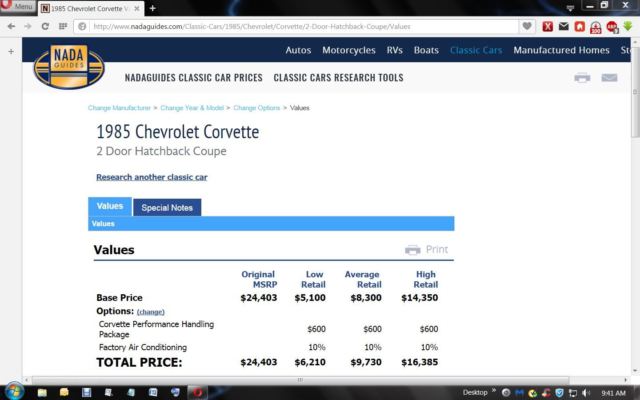Follow the Change Options breadcrumb
The image size is (640, 400).
click(x=256, y=108)
